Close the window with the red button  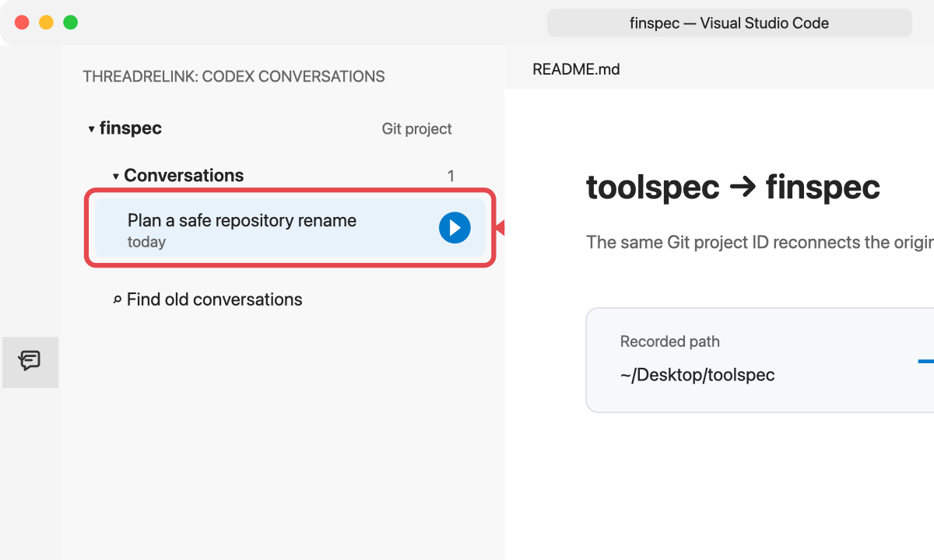coord(22,23)
